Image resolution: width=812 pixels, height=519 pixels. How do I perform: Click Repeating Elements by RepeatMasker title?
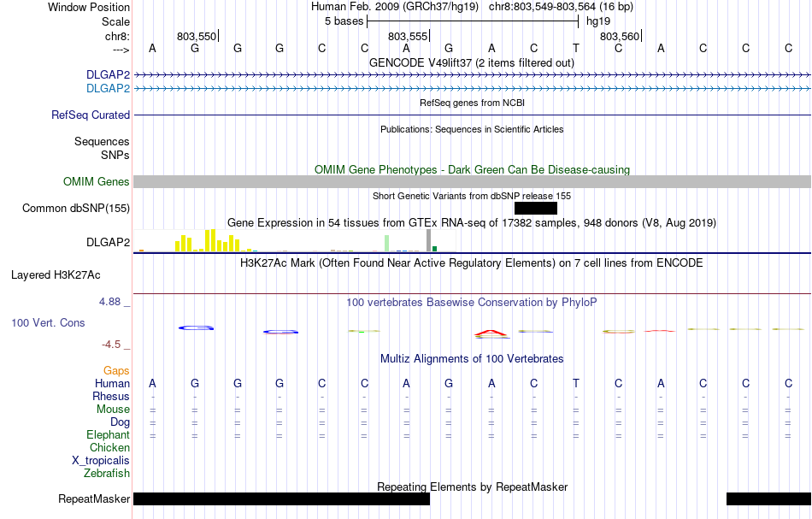pos(473,487)
